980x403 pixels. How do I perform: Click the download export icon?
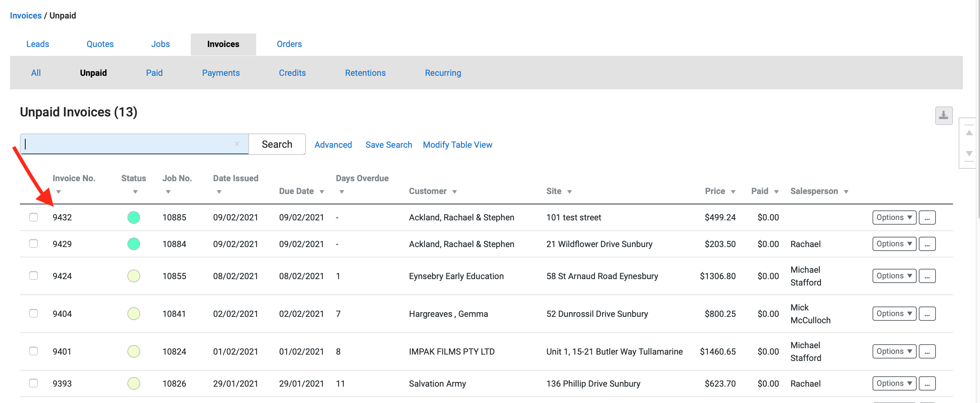tap(943, 115)
